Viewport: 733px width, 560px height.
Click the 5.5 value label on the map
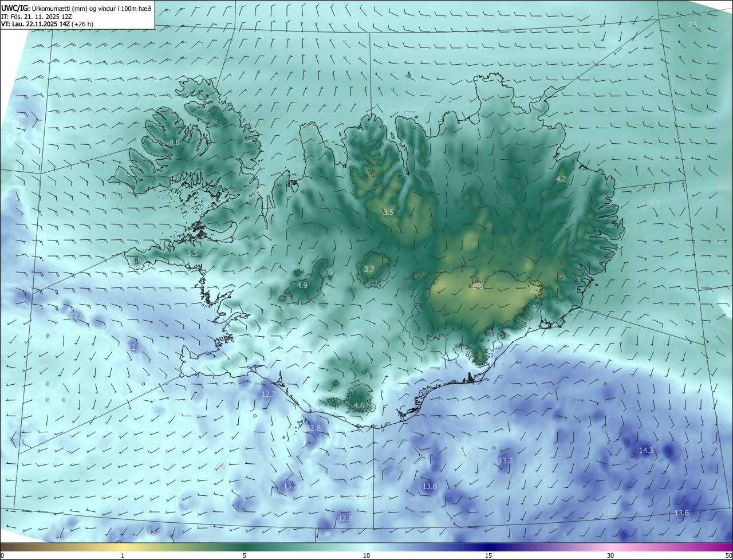(192, 253)
